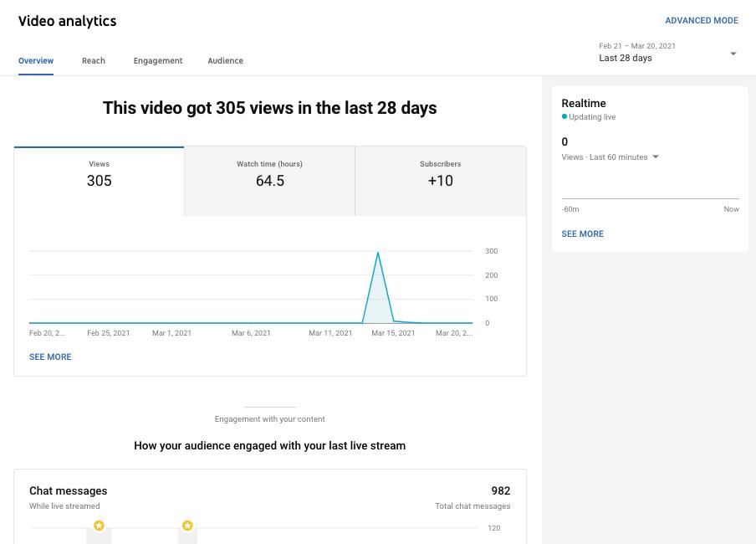The width and height of the screenshot is (756, 544).
Task: Select the Subscribers metric card
Action: tap(440, 181)
